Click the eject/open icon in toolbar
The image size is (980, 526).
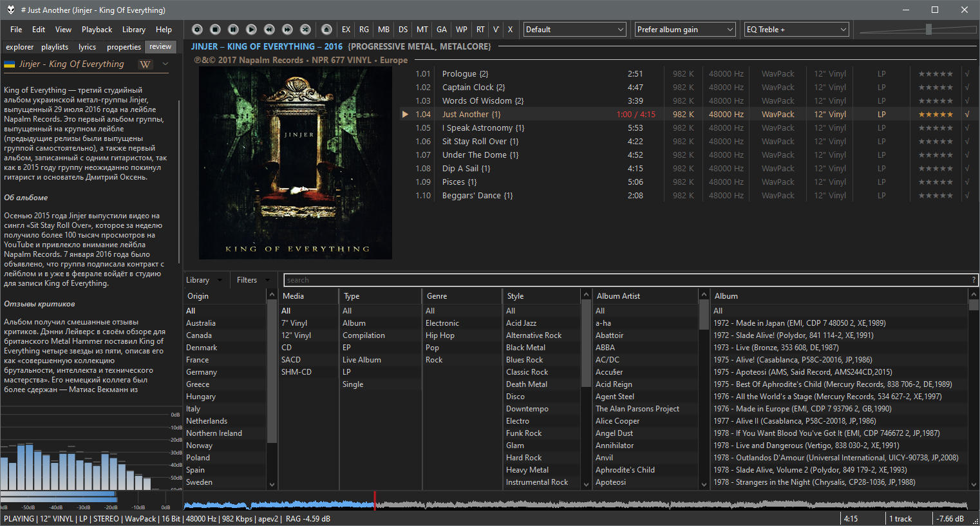pos(327,30)
